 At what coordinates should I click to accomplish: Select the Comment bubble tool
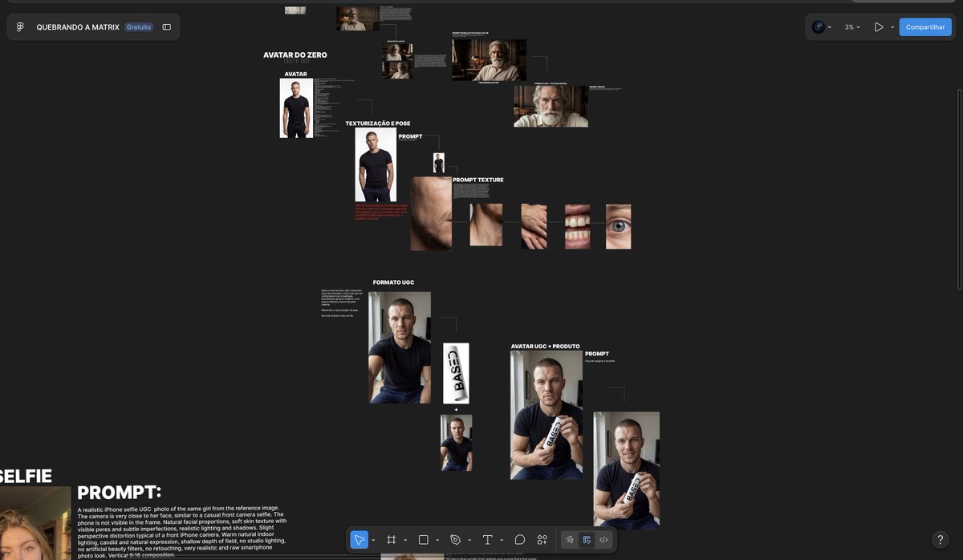tap(520, 540)
